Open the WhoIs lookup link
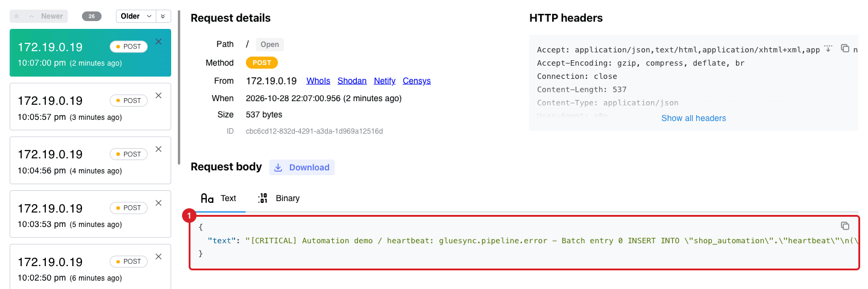The height and width of the screenshot is (289, 868). (318, 81)
